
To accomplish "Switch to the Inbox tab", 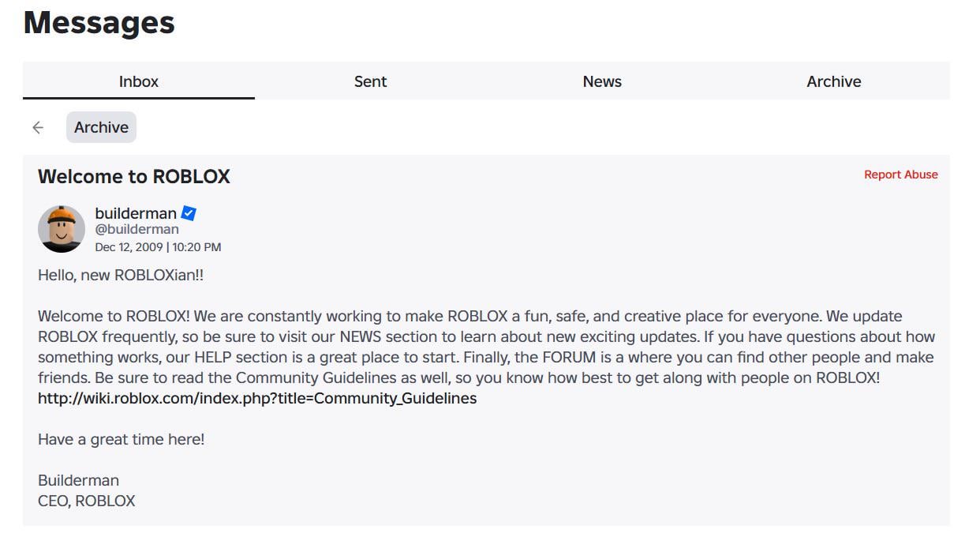I will click(x=139, y=81).
